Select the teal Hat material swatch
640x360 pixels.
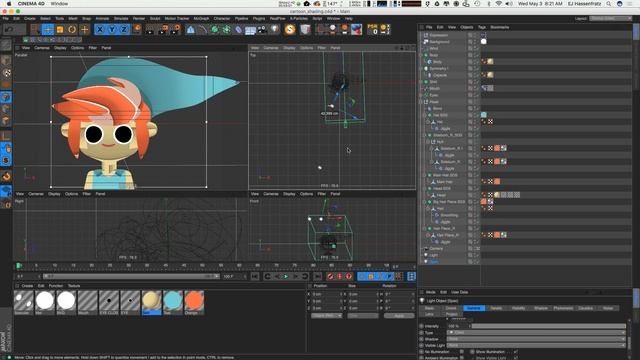tap(173, 302)
